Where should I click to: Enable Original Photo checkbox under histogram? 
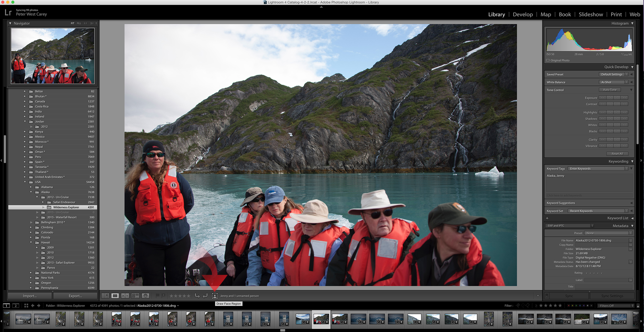pyautogui.click(x=548, y=60)
